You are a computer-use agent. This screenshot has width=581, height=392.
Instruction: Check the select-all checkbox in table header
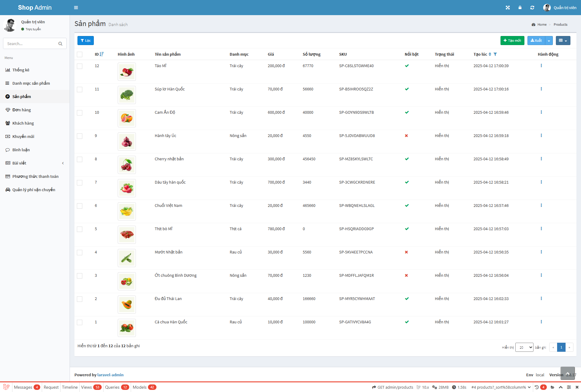coord(80,54)
